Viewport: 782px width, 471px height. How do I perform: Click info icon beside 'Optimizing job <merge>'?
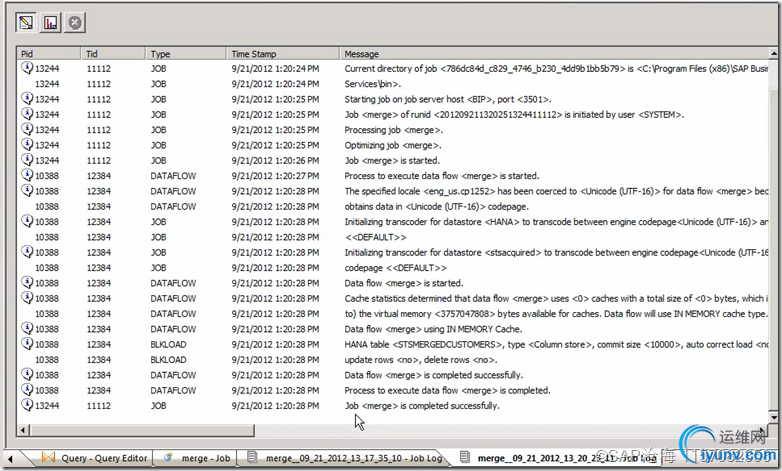pyautogui.click(x=27, y=145)
